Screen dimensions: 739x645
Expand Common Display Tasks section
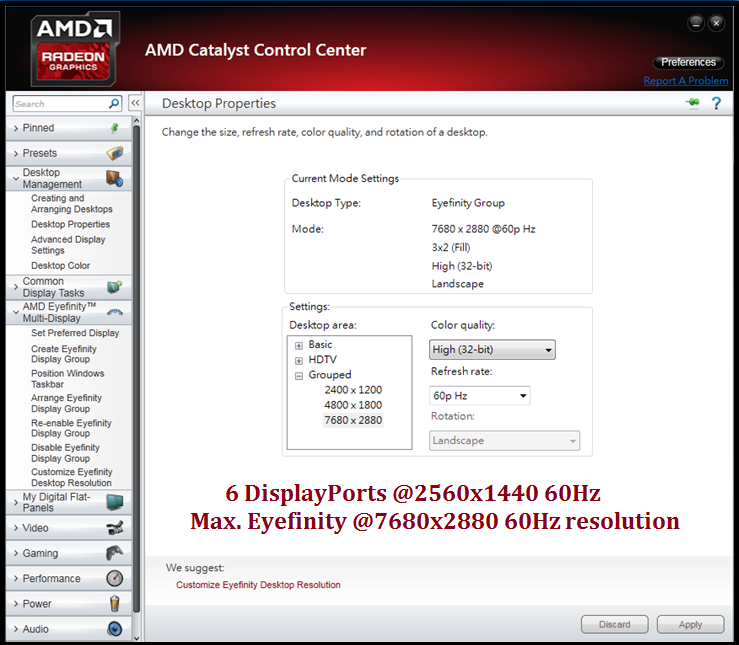16,287
